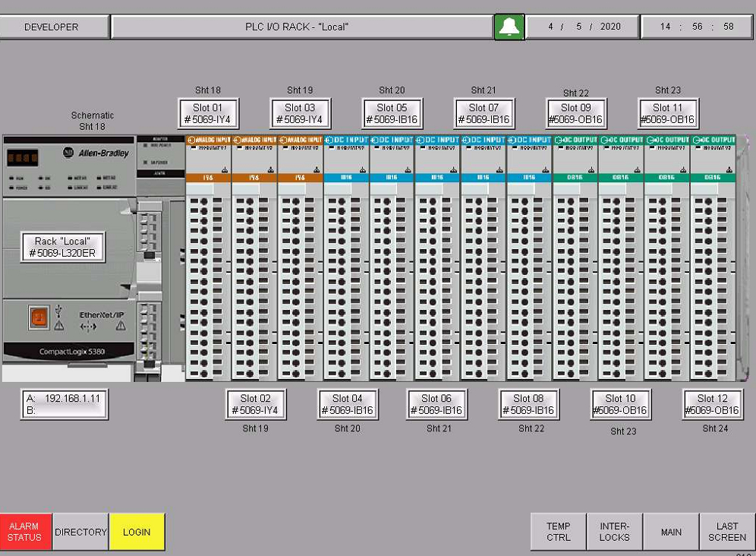756x556 pixels.
Task: Click the USB symbol on the controller
Action: [58, 309]
